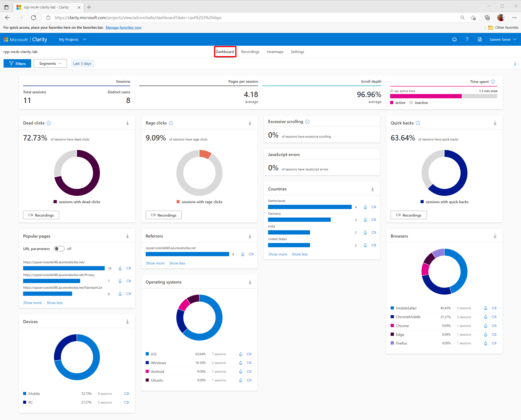Click Show less under Referrers
The height and width of the screenshot is (420, 521).
(x=177, y=263)
